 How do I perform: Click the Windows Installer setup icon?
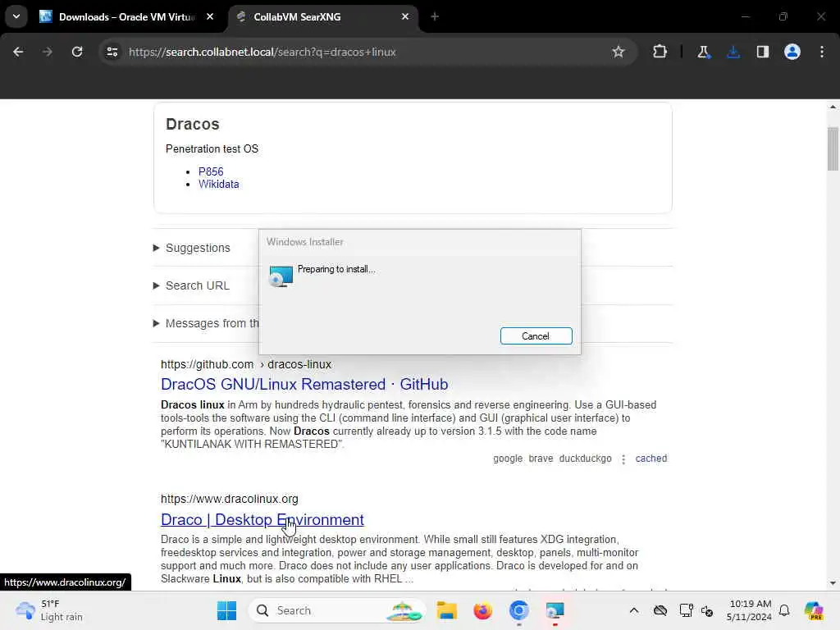281,276
